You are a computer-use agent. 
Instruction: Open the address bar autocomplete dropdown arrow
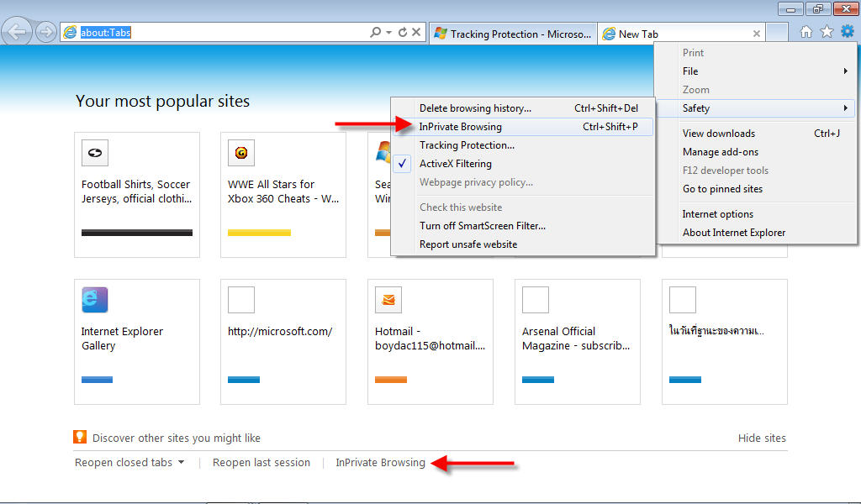(388, 33)
